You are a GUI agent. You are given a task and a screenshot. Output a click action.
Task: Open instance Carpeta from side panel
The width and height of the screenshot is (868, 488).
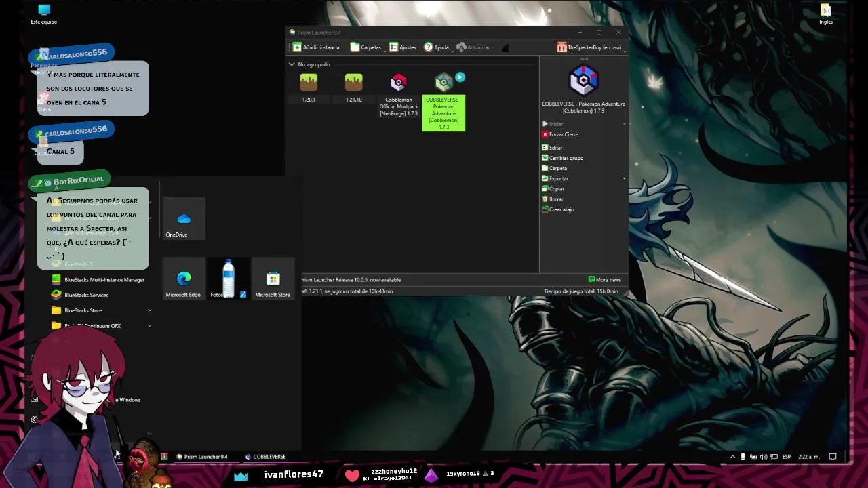554,168
